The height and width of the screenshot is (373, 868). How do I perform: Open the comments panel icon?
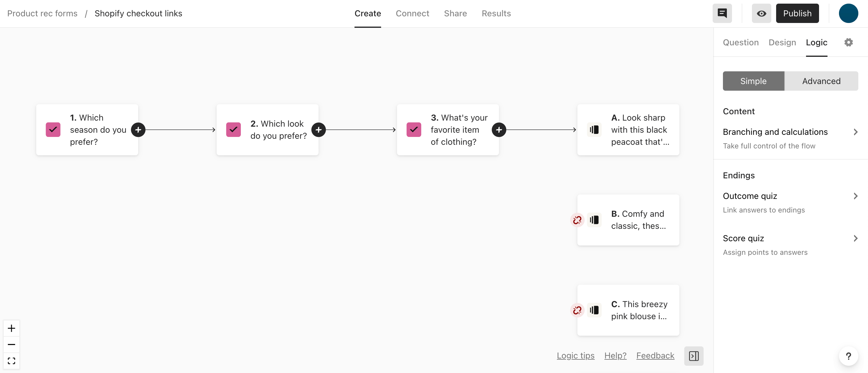722,14
